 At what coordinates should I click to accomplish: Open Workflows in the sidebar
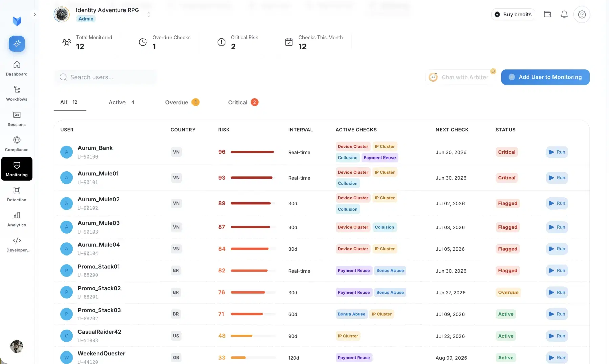point(17,93)
